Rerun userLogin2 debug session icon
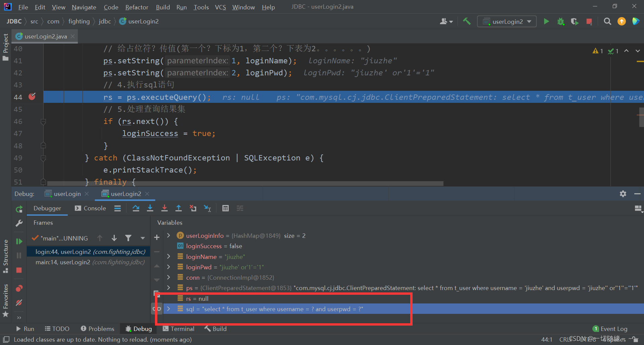The width and height of the screenshot is (644, 345). [19, 209]
